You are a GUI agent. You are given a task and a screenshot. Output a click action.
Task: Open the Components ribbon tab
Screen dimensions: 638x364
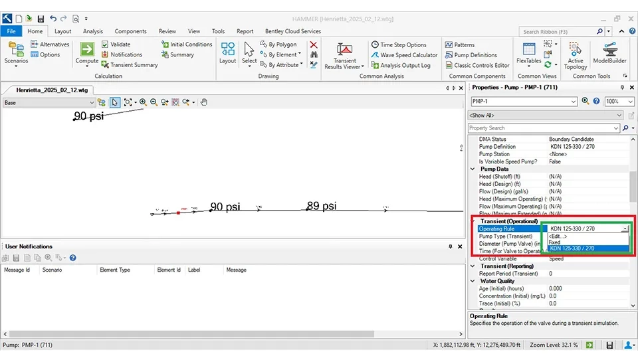point(131,31)
